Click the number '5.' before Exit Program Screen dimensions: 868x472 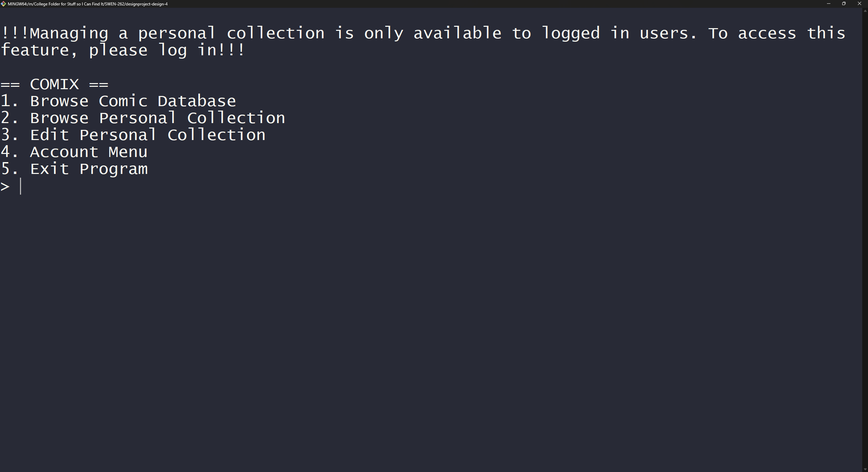pos(9,169)
